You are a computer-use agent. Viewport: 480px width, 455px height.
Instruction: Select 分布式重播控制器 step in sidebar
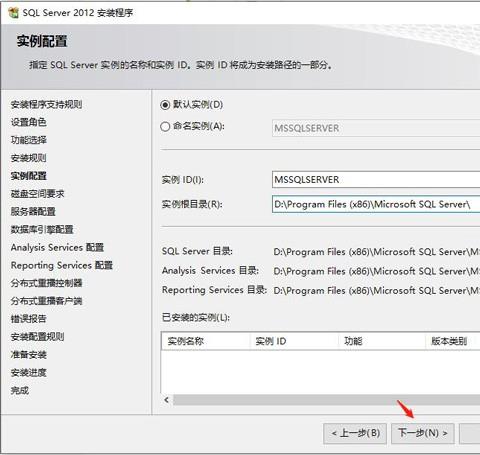pyautogui.click(x=46, y=283)
